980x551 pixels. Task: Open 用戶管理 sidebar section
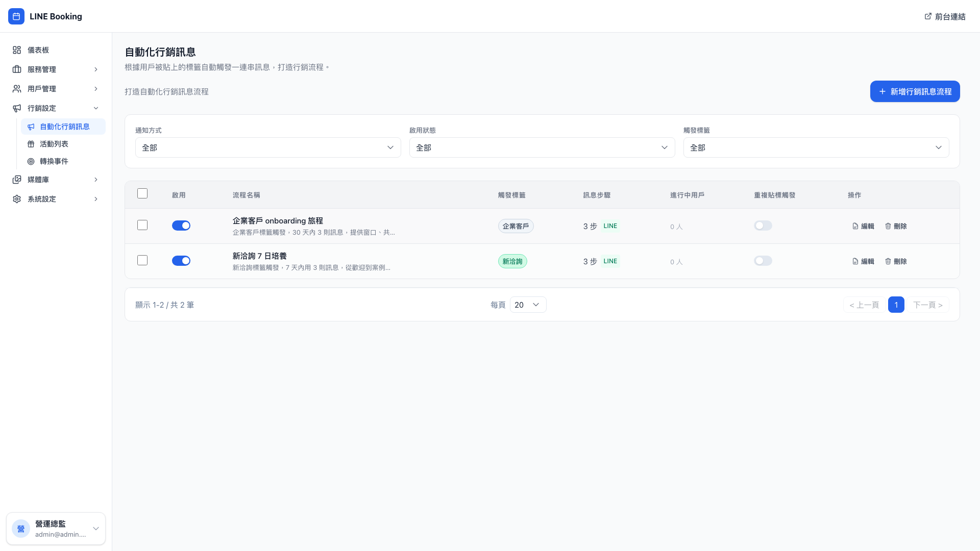[56, 89]
